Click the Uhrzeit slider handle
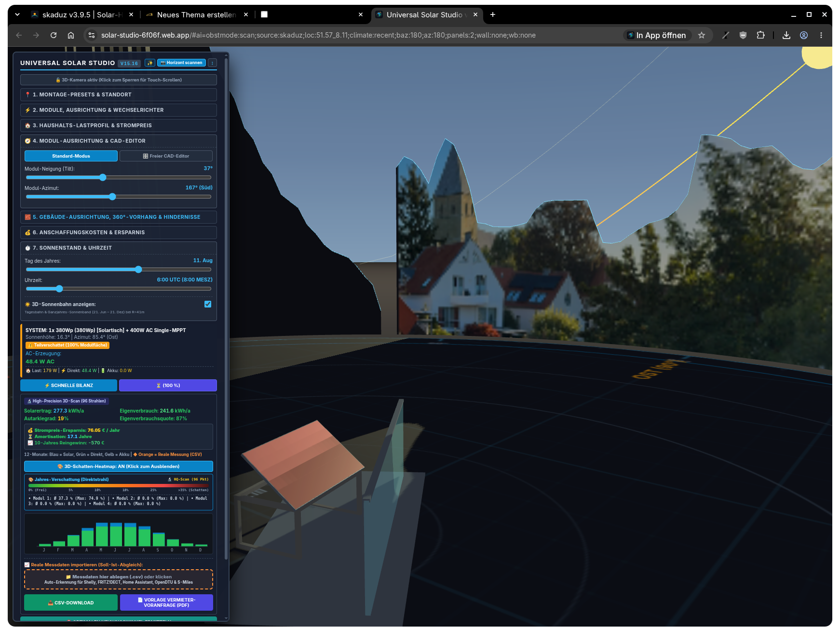 tap(59, 289)
